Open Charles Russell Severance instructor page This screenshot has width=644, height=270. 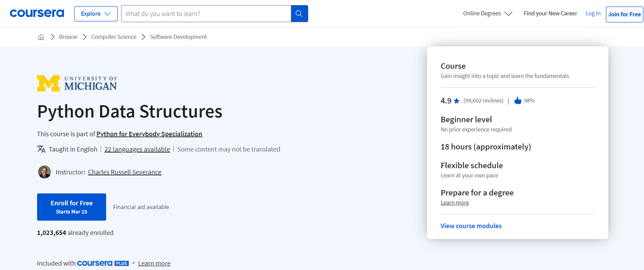125,172
